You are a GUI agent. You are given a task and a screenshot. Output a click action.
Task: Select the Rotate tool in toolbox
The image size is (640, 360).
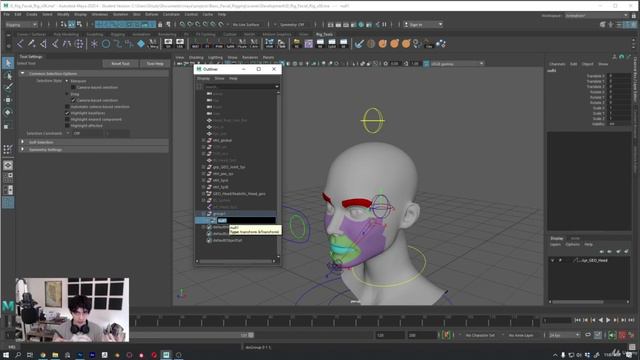(x=8, y=112)
